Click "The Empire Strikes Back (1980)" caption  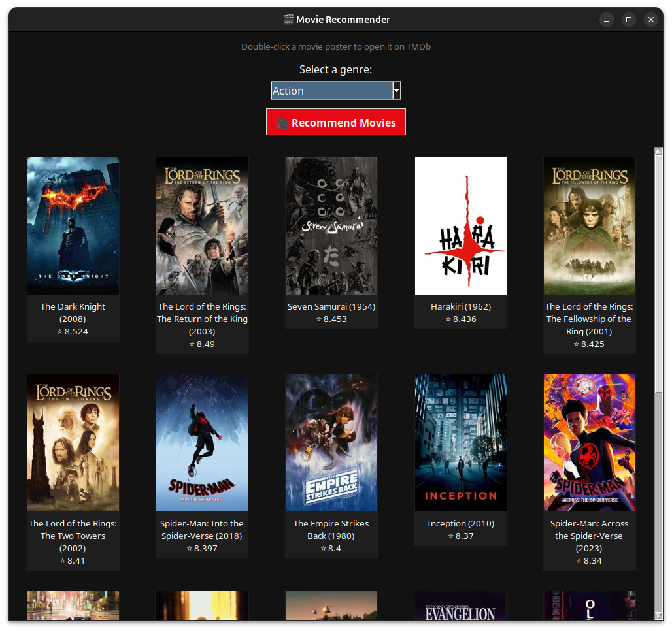tap(331, 530)
